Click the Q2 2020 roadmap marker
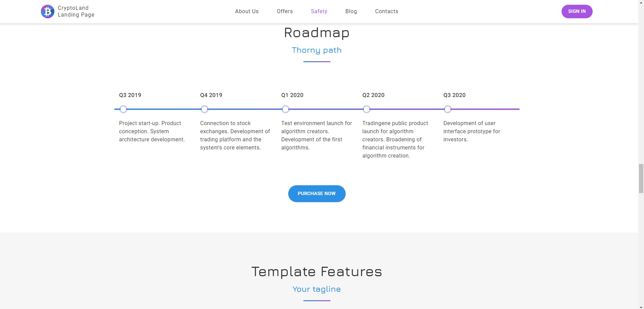This screenshot has width=644, height=309. coord(367,109)
